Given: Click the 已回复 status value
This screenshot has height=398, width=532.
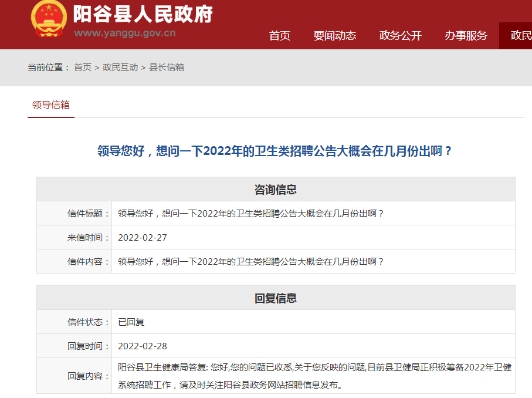Looking at the screenshot, I should tap(131, 322).
